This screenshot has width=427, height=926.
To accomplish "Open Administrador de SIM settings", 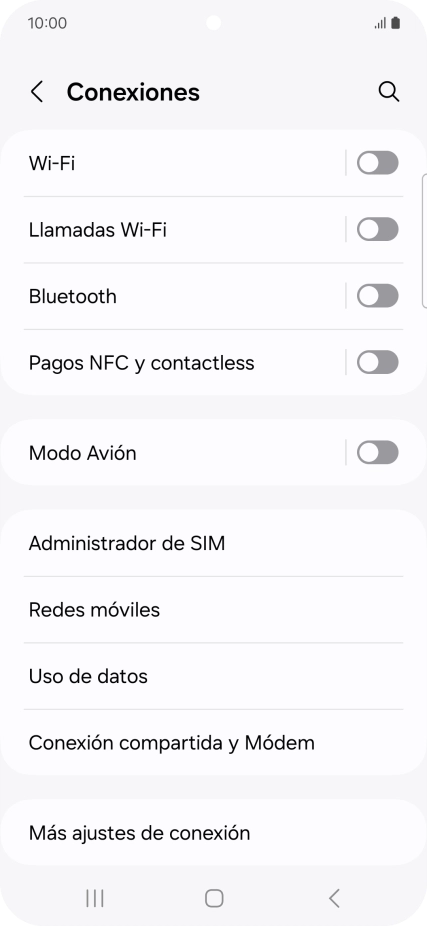I will click(x=213, y=543).
